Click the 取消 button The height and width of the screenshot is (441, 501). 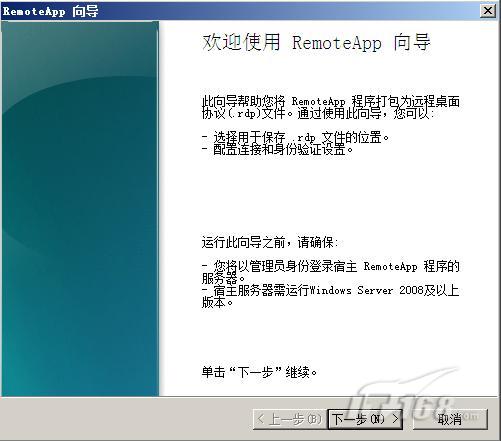pyautogui.click(x=450, y=419)
